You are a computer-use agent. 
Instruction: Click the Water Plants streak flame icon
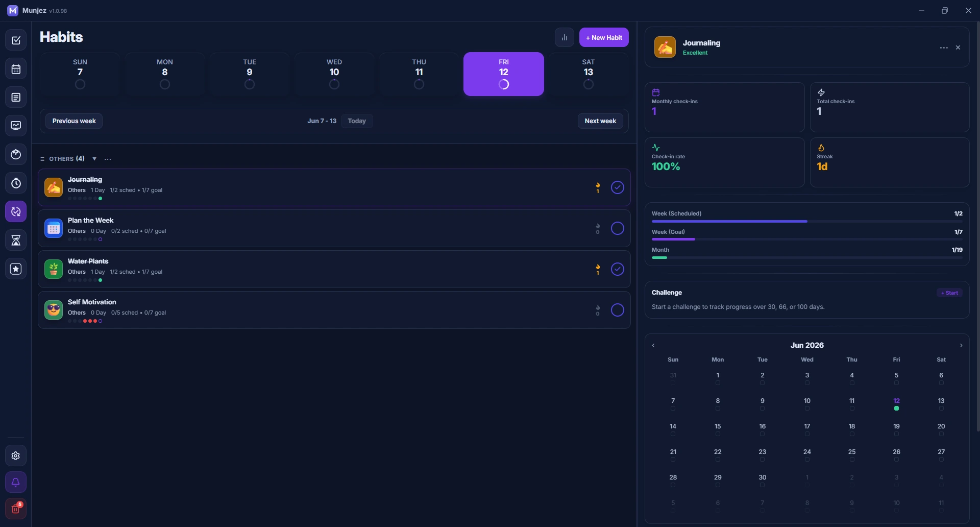598,267
